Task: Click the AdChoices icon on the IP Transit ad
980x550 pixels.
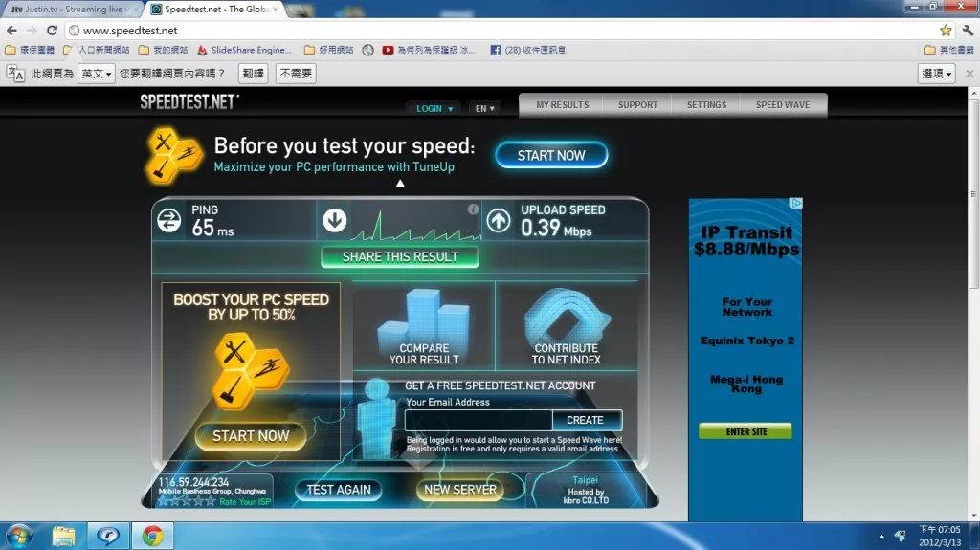Action: click(x=795, y=204)
